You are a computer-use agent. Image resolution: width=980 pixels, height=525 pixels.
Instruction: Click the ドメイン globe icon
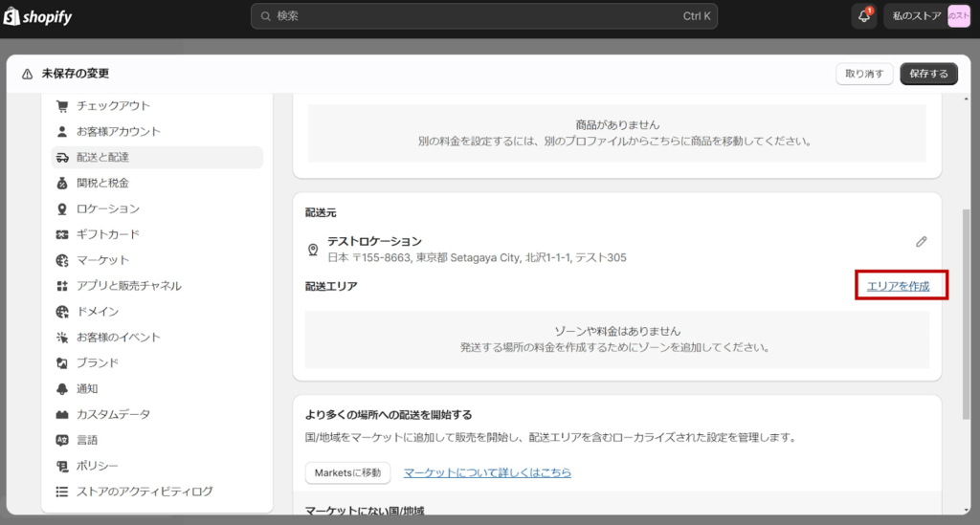click(x=62, y=312)
